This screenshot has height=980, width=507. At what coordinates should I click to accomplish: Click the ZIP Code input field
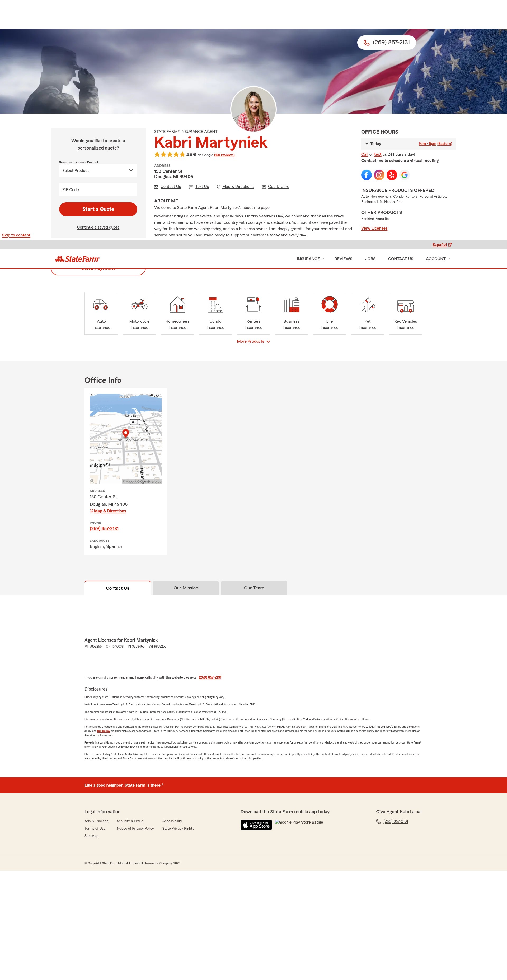98,189
